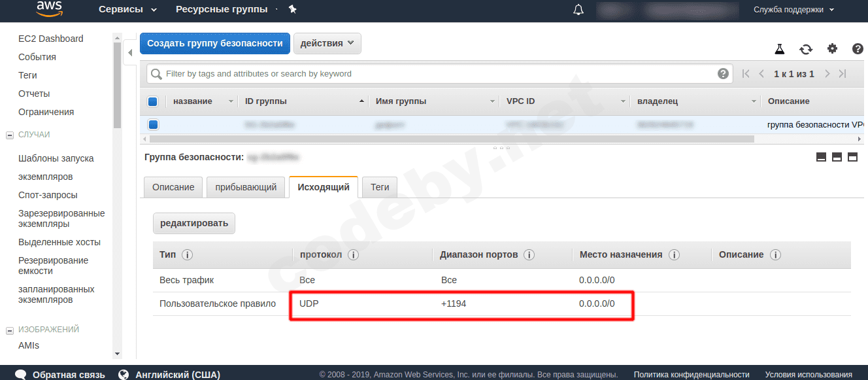Image resolution: width=868 pixels, height=380 pixels.
Task: Click the Обратная связь chat icon
Action: pos(21,375)
